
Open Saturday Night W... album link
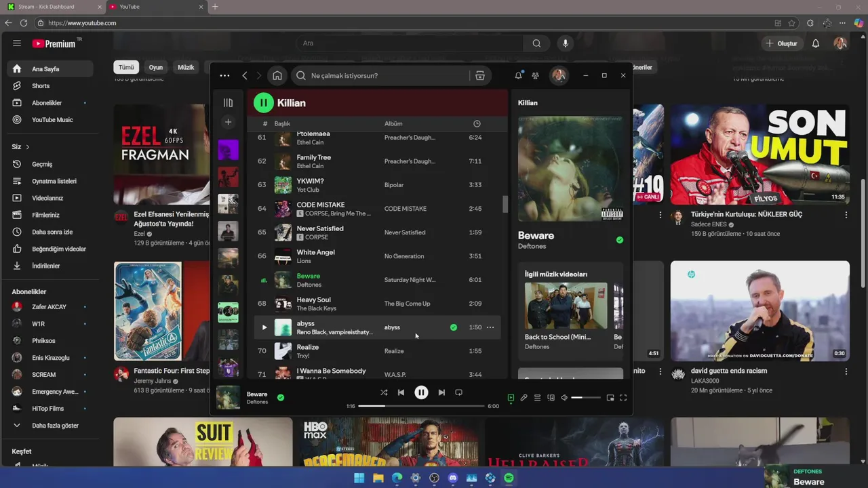click(410, 280)
